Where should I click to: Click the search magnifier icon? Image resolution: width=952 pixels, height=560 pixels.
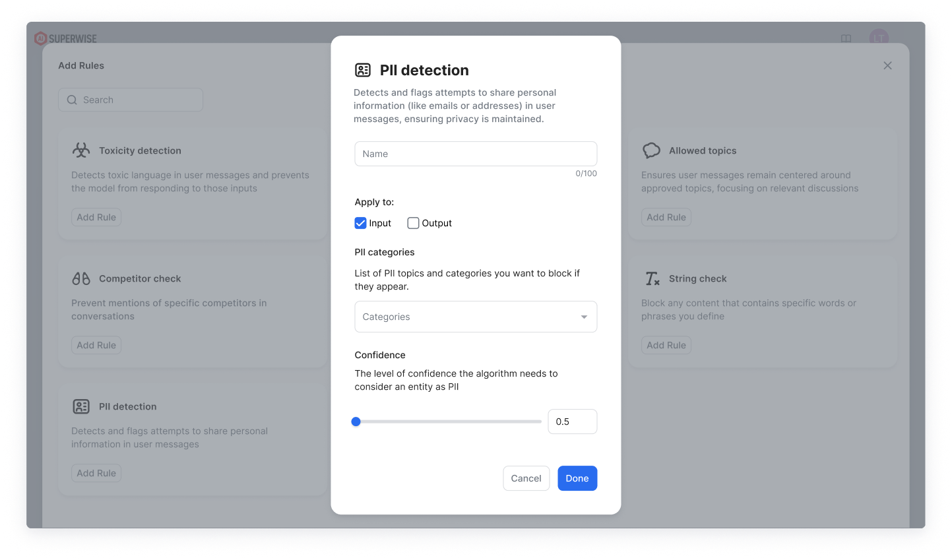(x=72, y=100)
